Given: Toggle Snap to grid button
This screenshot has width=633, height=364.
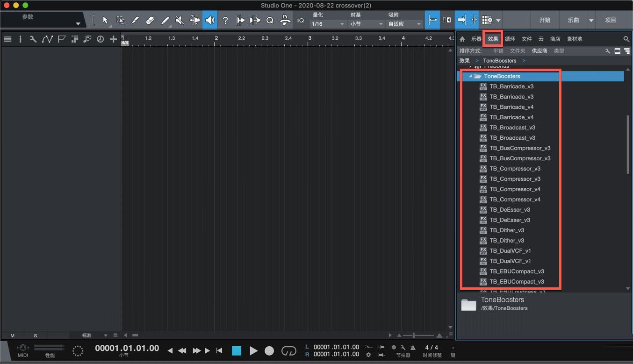Looking at the screenshot, I should pyautogui.click(x=432, y=20).
